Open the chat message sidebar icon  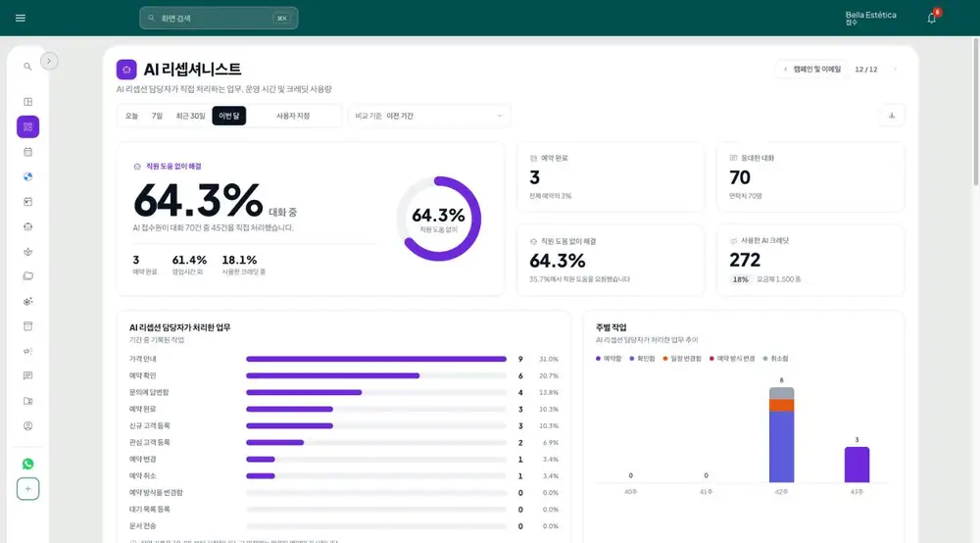27,375
